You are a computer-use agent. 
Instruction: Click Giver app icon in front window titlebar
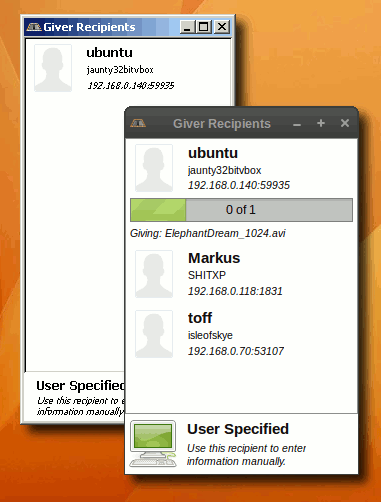(138, 123)
